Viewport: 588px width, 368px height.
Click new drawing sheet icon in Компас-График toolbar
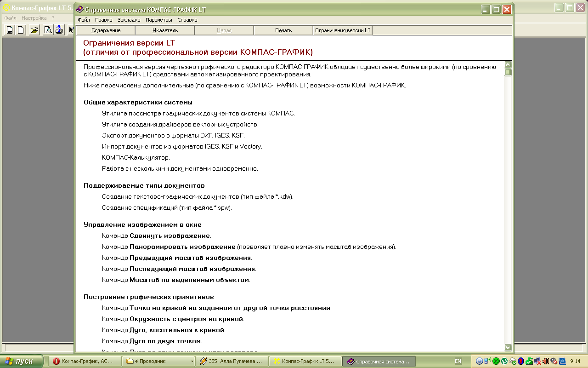coord(10,30)
